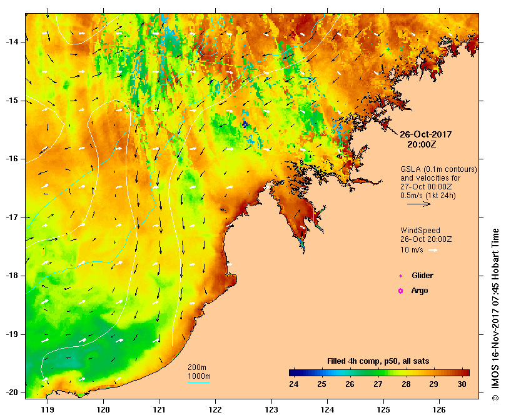Click dark red end of colorbar near 30

tap(465, 373)
